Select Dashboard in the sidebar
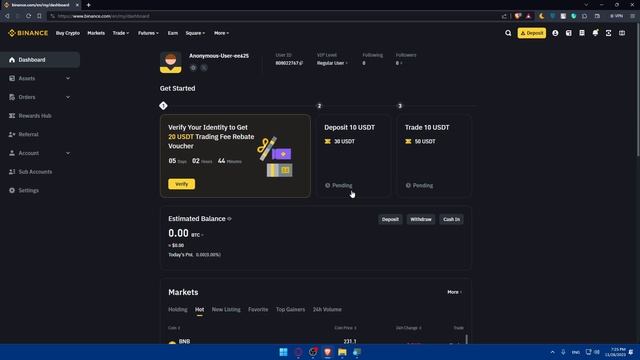This screenshot has height=360, width=640. (x=40, y=60)
